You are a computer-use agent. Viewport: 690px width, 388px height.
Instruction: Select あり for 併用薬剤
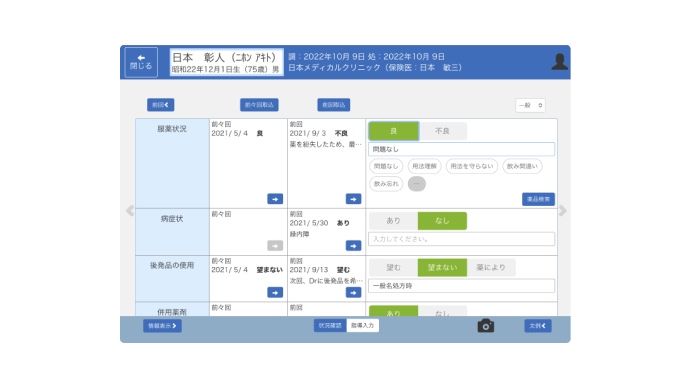[393, 311]
